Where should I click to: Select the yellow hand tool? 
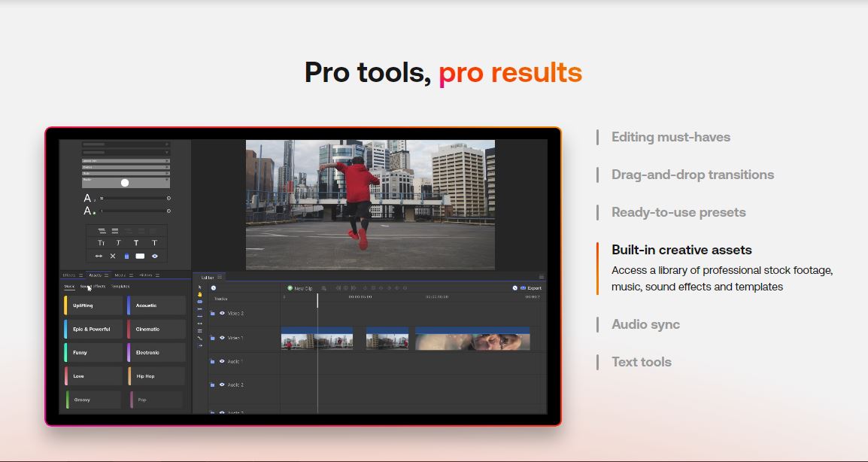[x=200, y=294]
